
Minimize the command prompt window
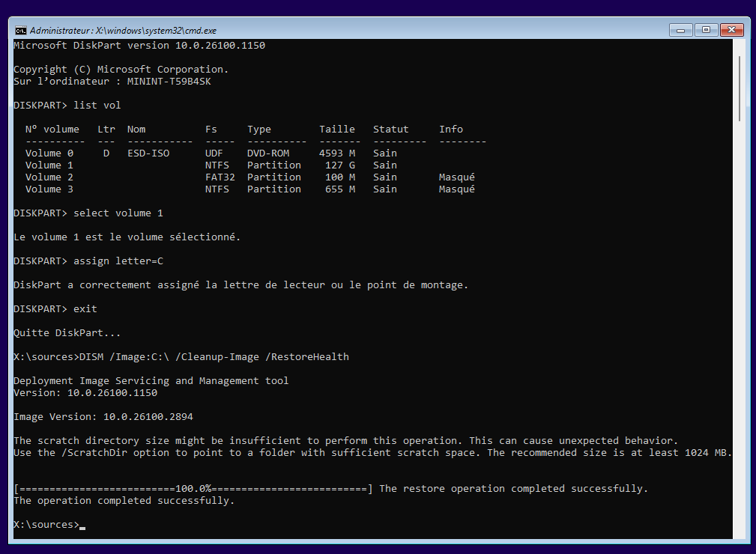pyautogui.click(x=680, y=30)
